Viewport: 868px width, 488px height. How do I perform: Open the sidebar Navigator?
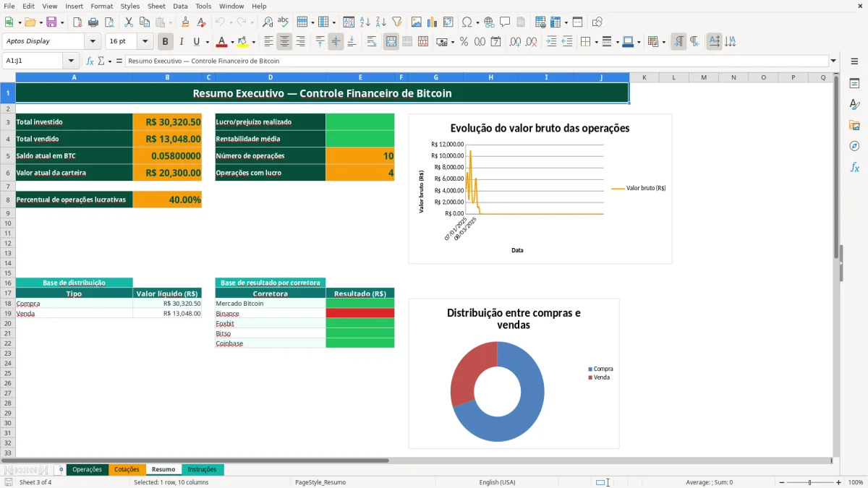(x=854, y=146)
